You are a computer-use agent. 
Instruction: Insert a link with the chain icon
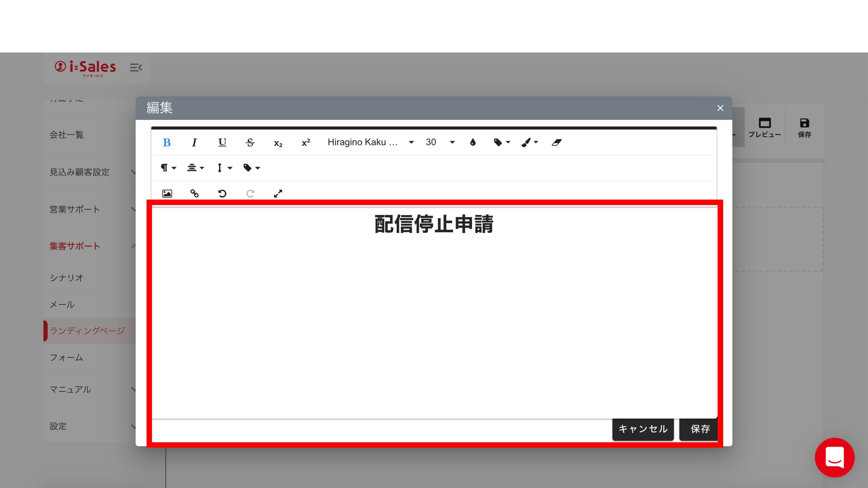click(x=194, y=193)
